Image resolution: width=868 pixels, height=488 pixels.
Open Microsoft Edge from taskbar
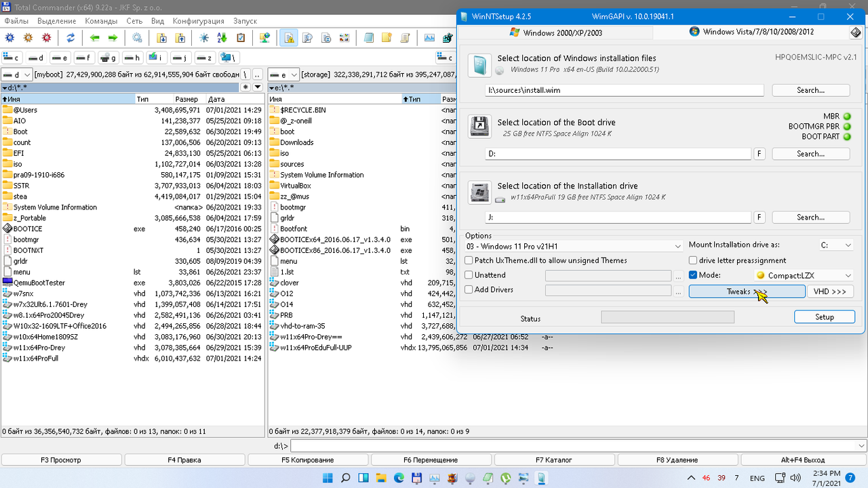coord(399,478)
